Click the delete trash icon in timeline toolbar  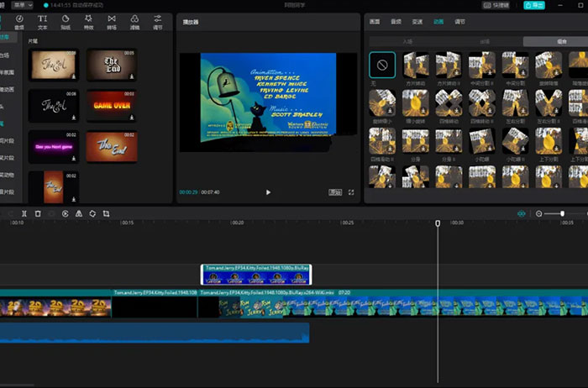38,213
